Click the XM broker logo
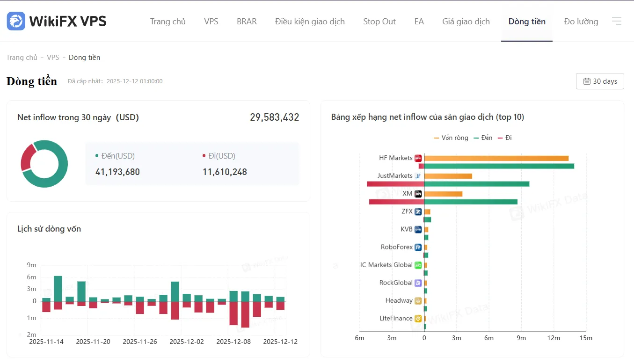Screen dimensions: 634x364 [418, 194]
